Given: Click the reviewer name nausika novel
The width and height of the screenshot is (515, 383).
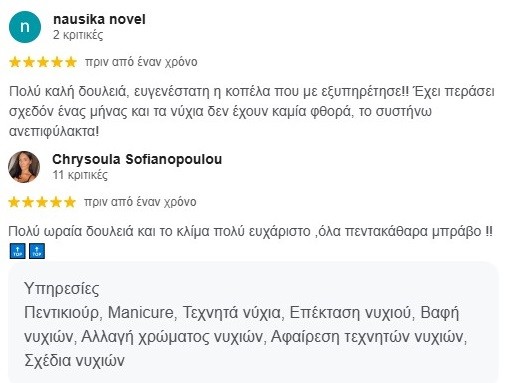Looking at the screenshot, I should [x=99, y=19].
